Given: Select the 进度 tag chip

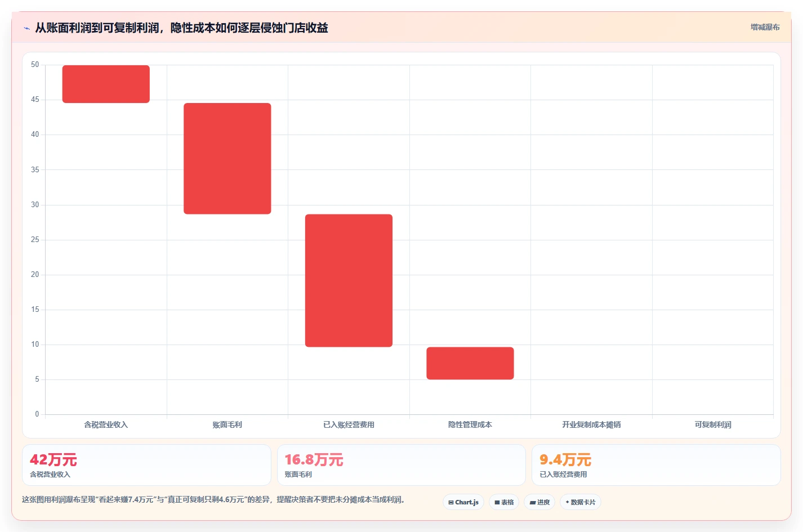Looking at the screenshot, I should (x=539, y=502).
